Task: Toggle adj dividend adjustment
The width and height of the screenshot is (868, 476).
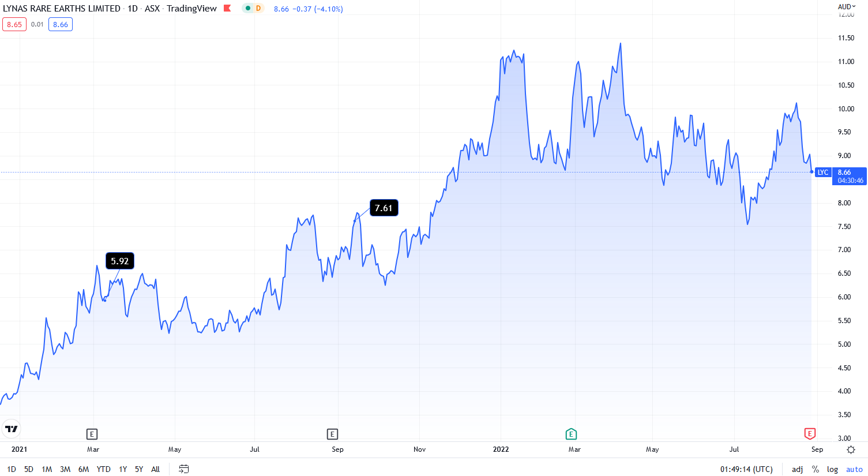Action: point(797,469)
